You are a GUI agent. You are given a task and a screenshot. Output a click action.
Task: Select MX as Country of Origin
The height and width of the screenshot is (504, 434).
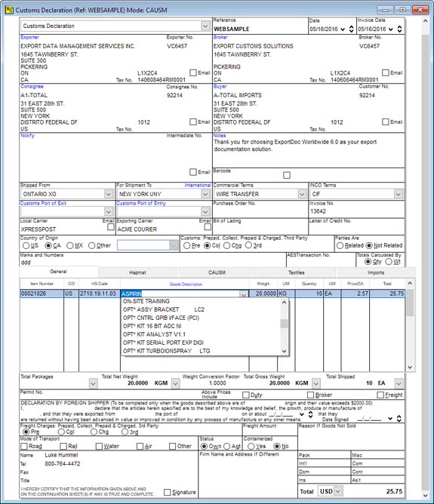point(69,245)
